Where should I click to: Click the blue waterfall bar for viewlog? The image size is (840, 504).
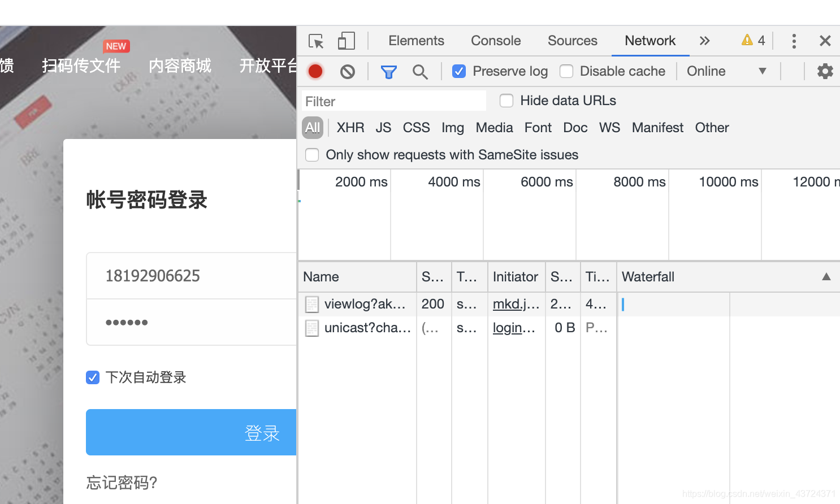(623, 305)
